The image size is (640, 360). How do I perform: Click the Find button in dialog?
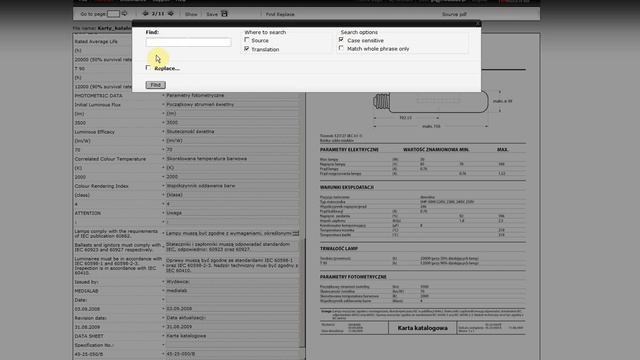point(156,85)
